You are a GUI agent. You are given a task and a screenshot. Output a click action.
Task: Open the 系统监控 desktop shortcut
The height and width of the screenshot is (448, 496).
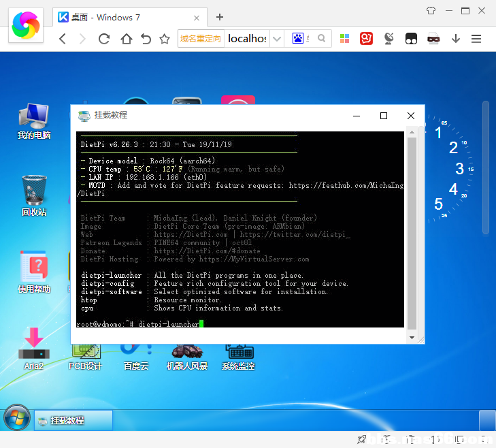click(x=238, y=357)
